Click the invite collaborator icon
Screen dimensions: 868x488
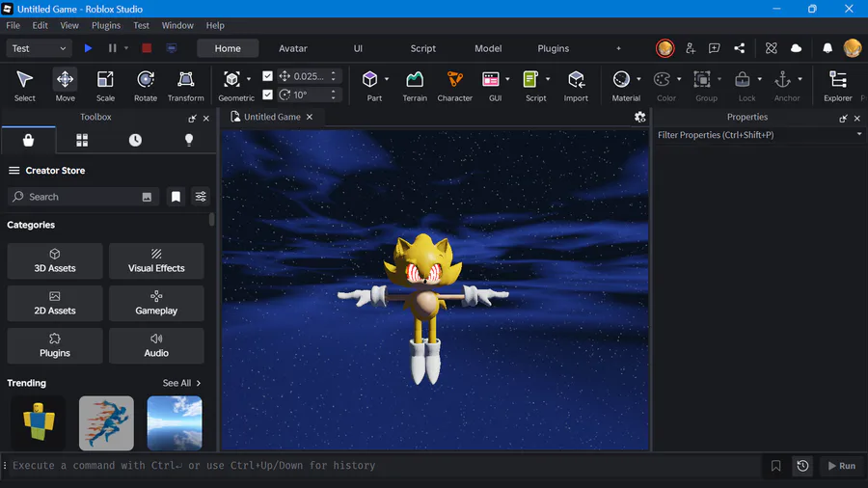point(691,48)
